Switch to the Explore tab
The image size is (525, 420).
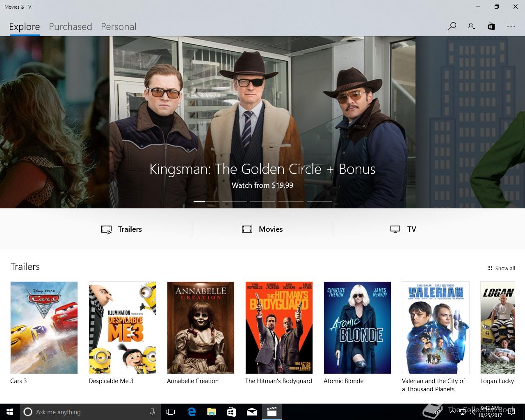pyautogui.click(x=25, y=27)
